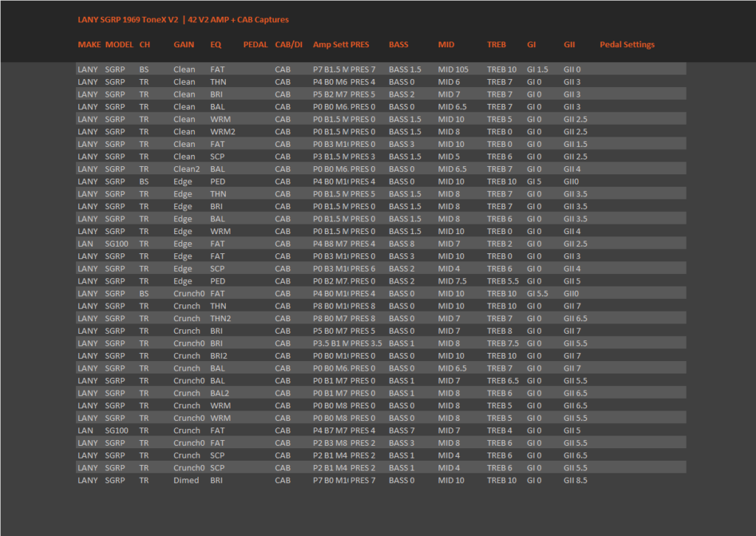Select the 'PRES 3.5' cell

[366, 343]
